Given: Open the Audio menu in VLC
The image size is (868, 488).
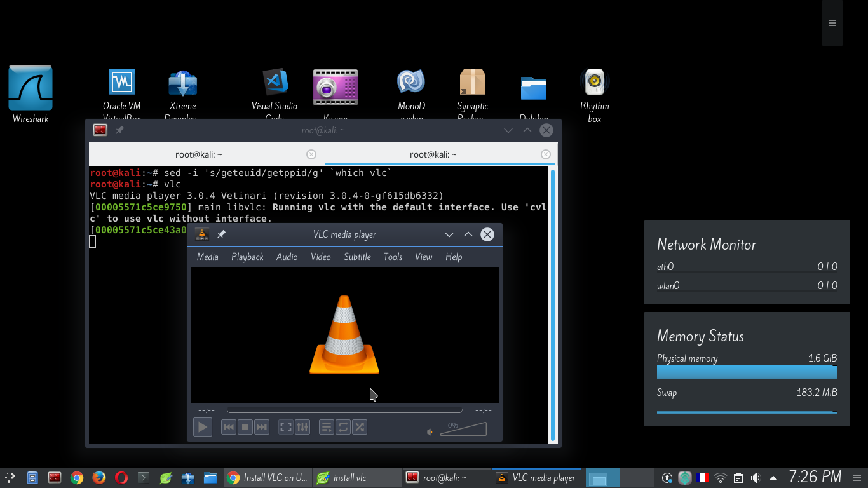Looking at the screenshot, I should (x=287, y=257).
